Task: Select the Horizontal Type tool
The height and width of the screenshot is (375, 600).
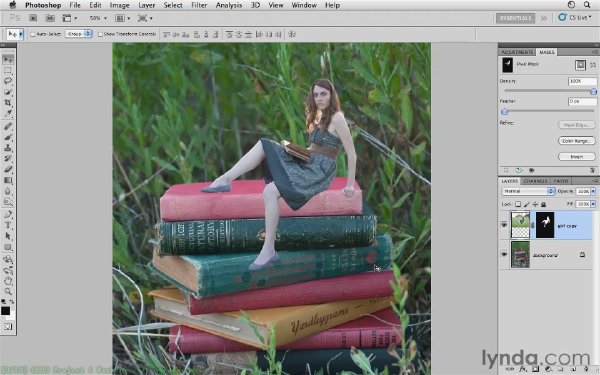Action: [8, 225]
